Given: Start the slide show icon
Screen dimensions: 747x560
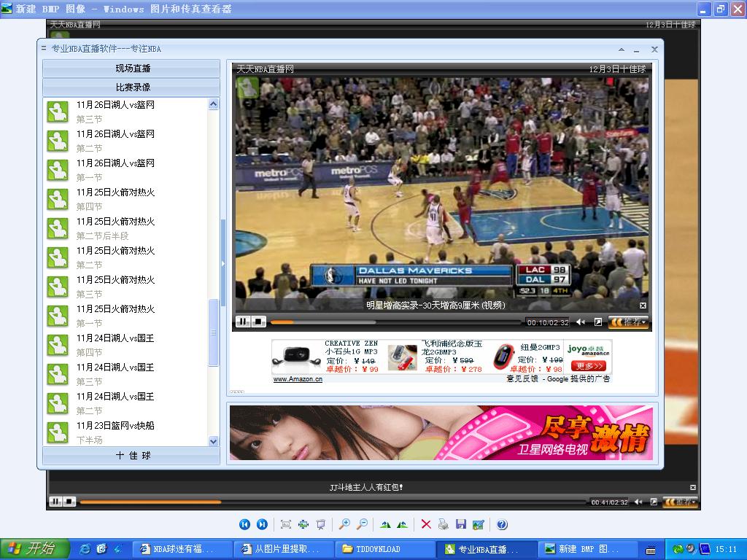Looking at the screenshot, I should 321,524.
